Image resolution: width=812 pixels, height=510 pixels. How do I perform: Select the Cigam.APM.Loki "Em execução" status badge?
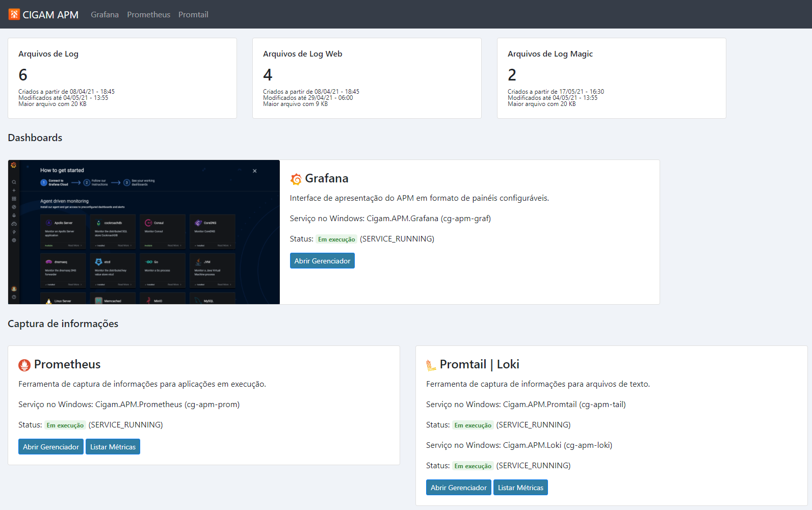473,466
